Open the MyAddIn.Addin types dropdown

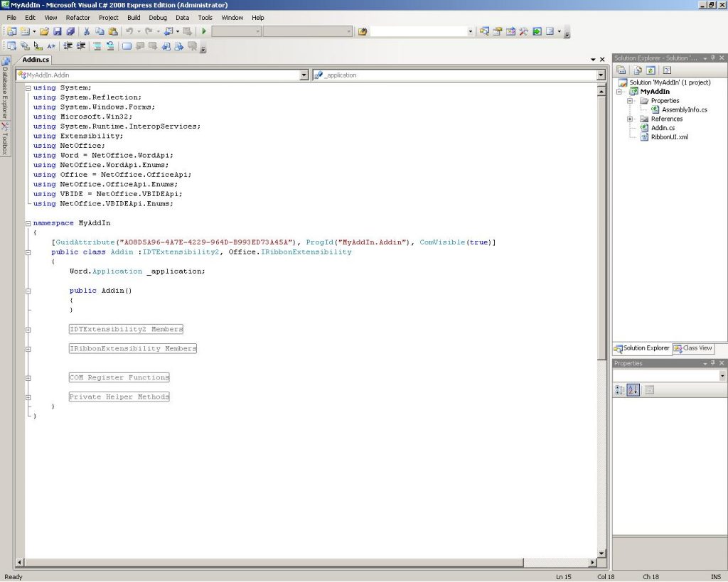(304, 75)
